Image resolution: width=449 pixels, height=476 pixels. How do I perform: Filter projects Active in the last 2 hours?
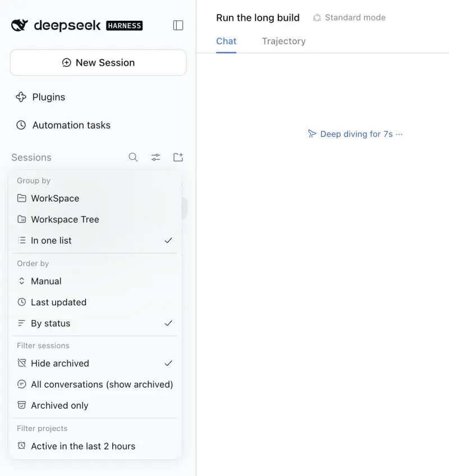95,446
